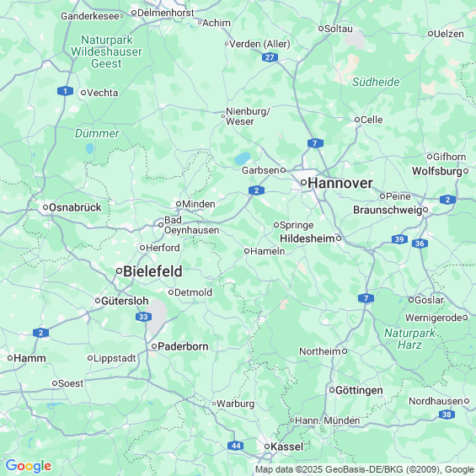
Task: Click the A44 highway shield near Kassel
Action: point(236,446)
